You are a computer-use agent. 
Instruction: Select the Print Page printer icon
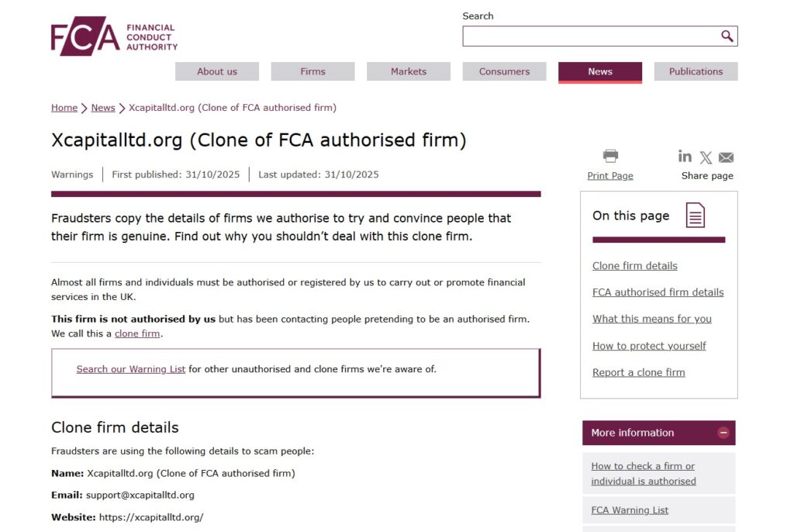pos(610,155)
